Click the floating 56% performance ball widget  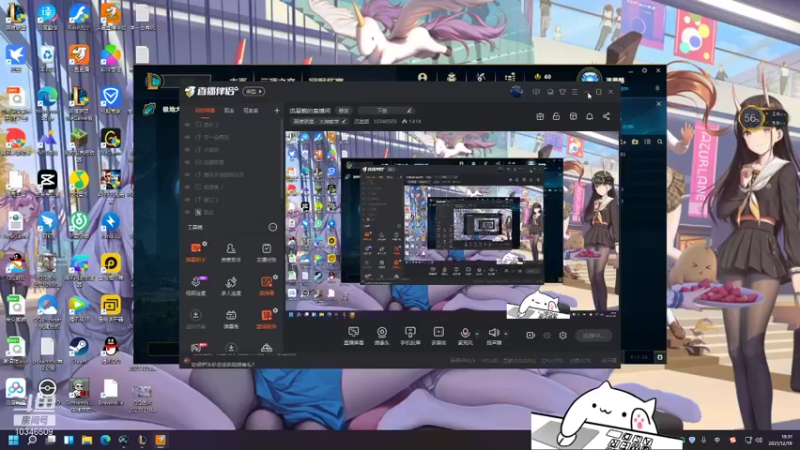pos(751,119)
